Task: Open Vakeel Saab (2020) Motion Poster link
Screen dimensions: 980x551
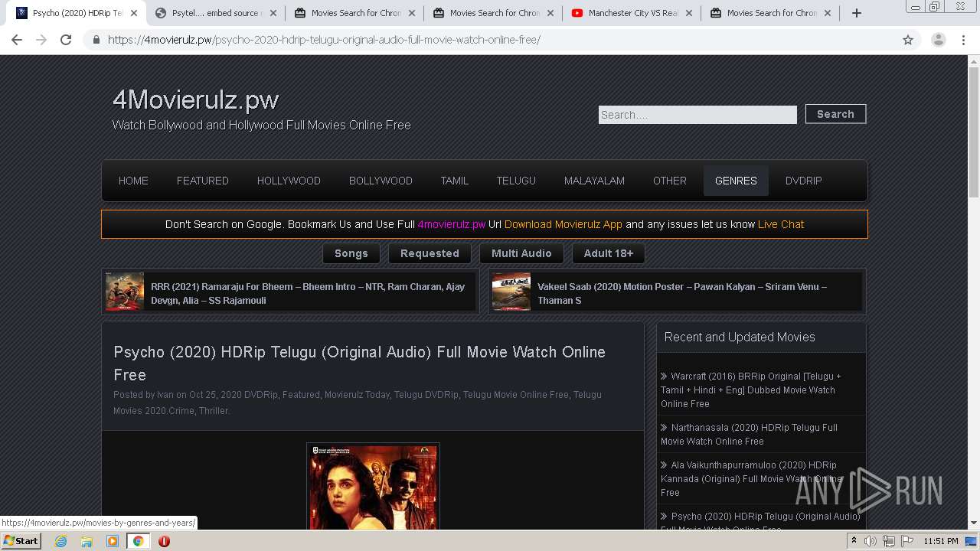Action: coord(682,293)
